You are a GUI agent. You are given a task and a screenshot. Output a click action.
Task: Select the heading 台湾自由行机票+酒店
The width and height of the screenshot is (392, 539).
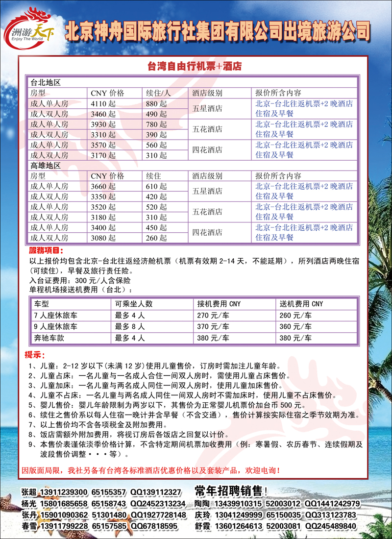pyautogui.click(x=194, y=66)
